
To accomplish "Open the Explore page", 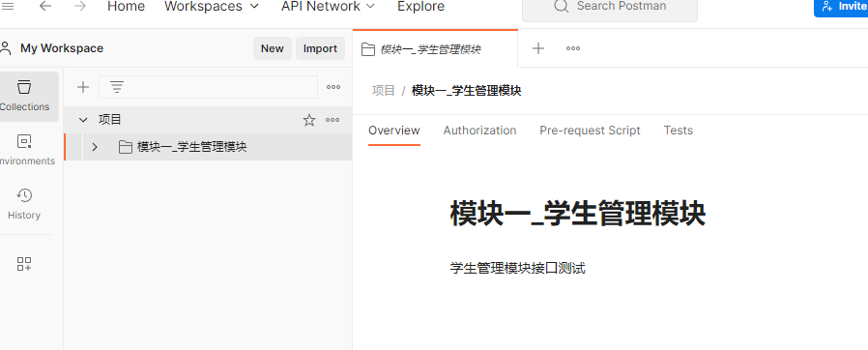I will pos(420,7).
